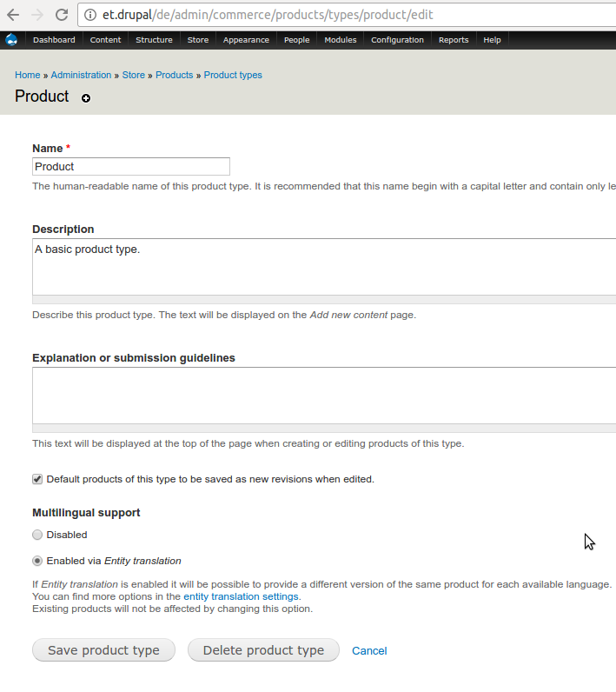
Task: Open the Configuration admin menu
Action: pyautogui.click(x=397, y=40)
